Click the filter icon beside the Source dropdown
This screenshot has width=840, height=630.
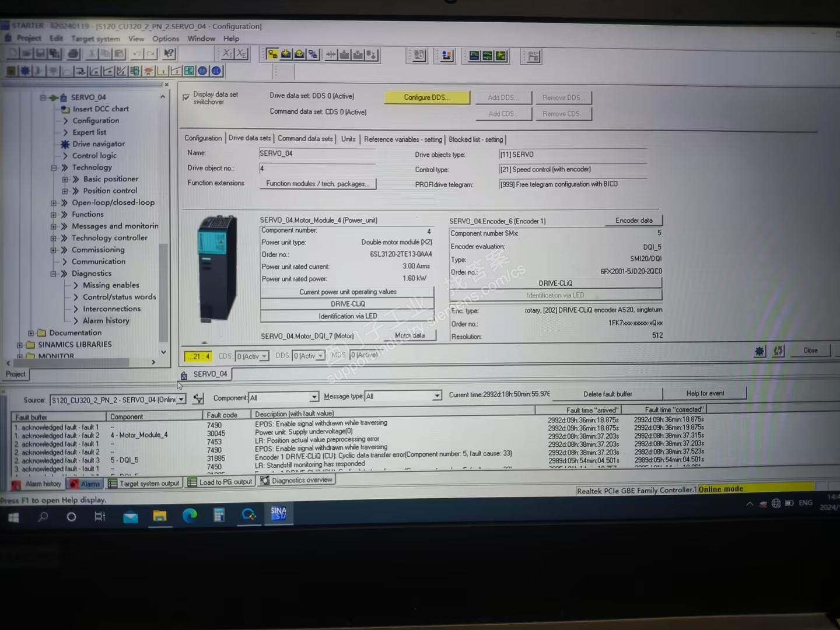[x=198, y=398]
